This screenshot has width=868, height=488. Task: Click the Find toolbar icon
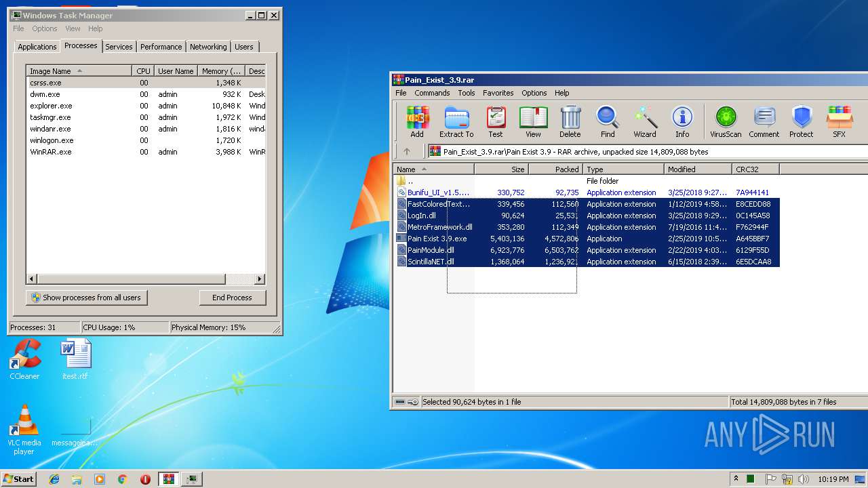coord(608,121)
